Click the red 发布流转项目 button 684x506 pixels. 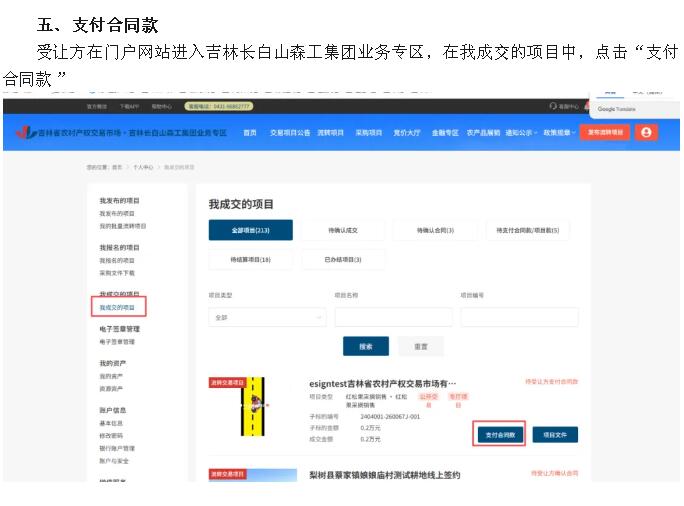pyautogui.click(x=605, y=132)
